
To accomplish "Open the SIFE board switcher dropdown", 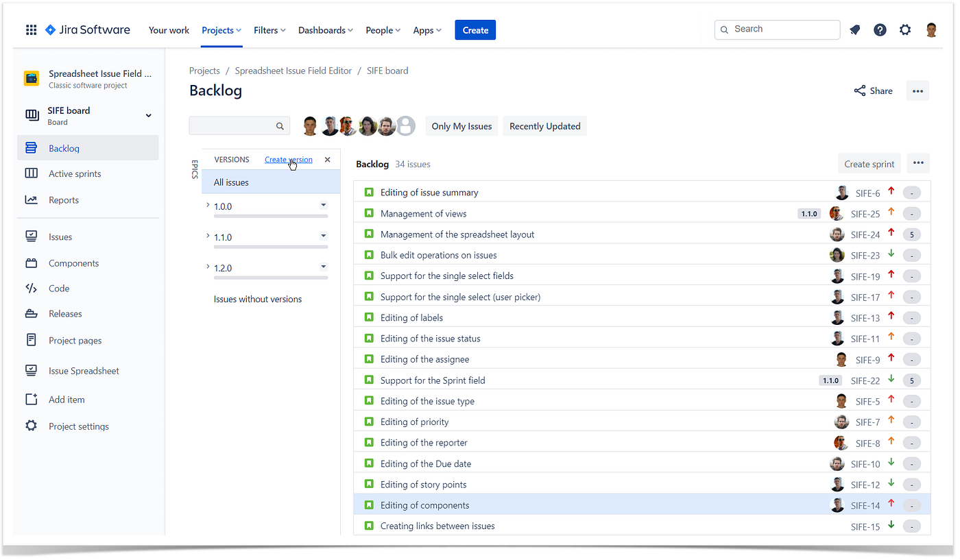I will pyautogui.click(x=149, y=115).
